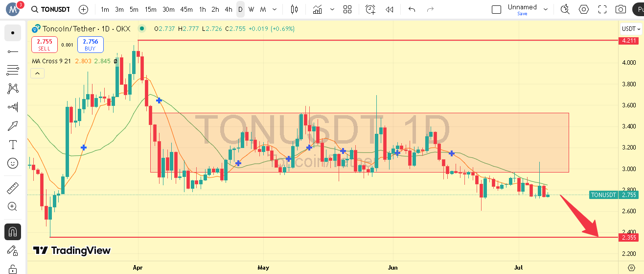
Task: Toggle lock all drawings
Action: point(13,269)
